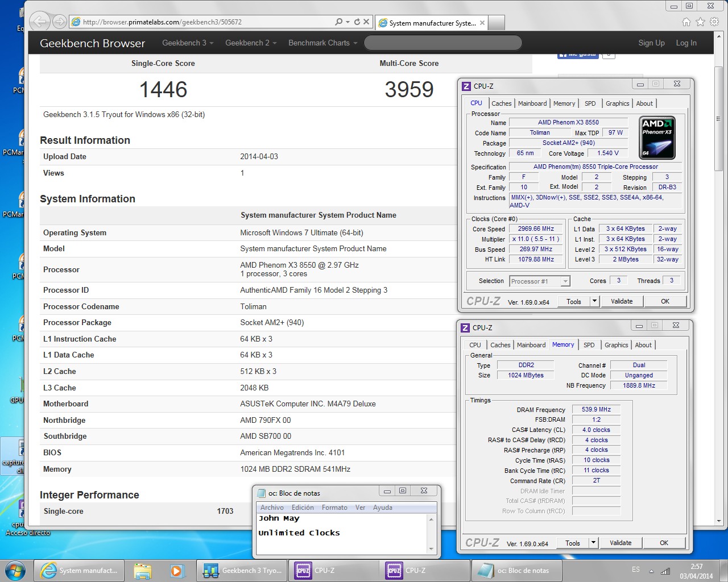The image size is (728, 582).
Task: Switch to Geekbench 3 Tryout taskbar button
Action: (x=242, y=570)
